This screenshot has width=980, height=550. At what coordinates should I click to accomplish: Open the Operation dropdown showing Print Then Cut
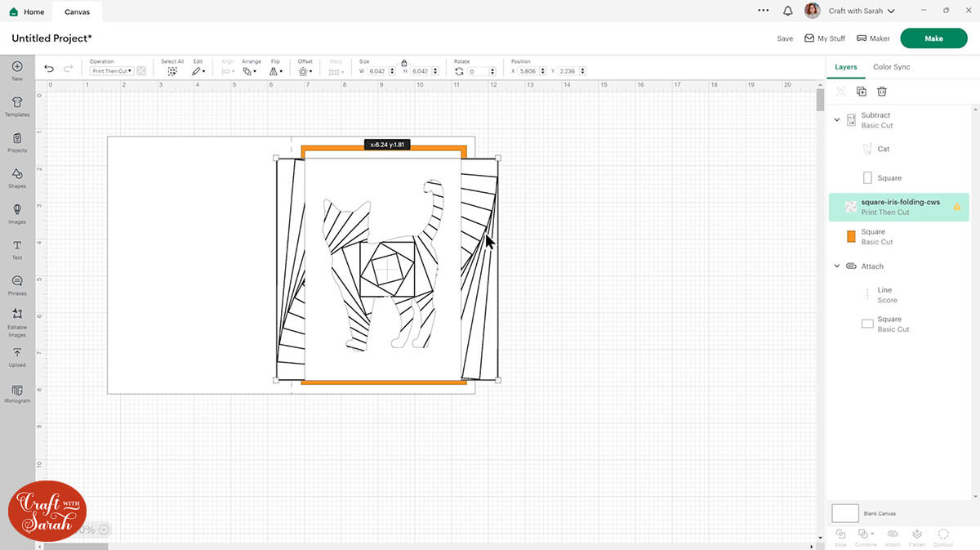pyautogui.click(x=111, y=71)
